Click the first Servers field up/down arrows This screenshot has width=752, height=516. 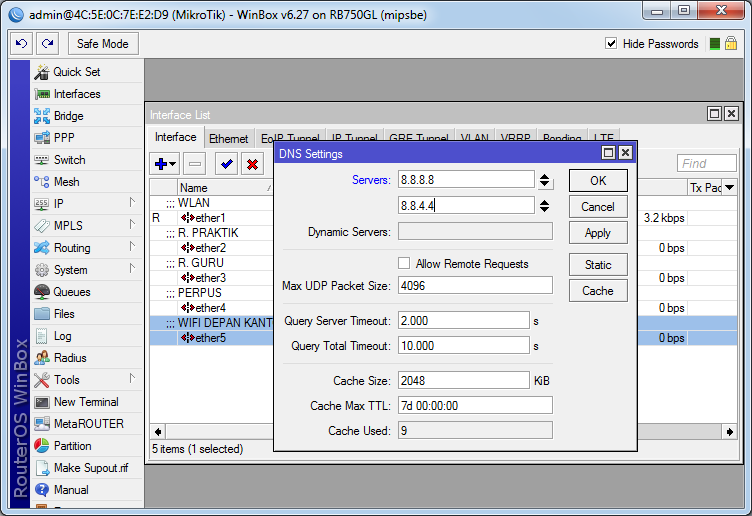(x=544, y=180)
